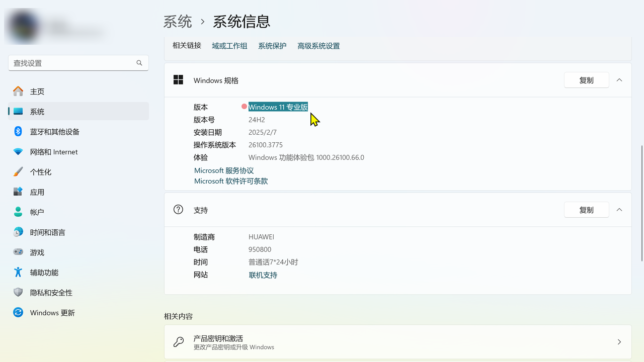The height and width of the screenshot is (362, 644).
Task: Click the vertical scrollbar thumb
Action: coord(641,203)
